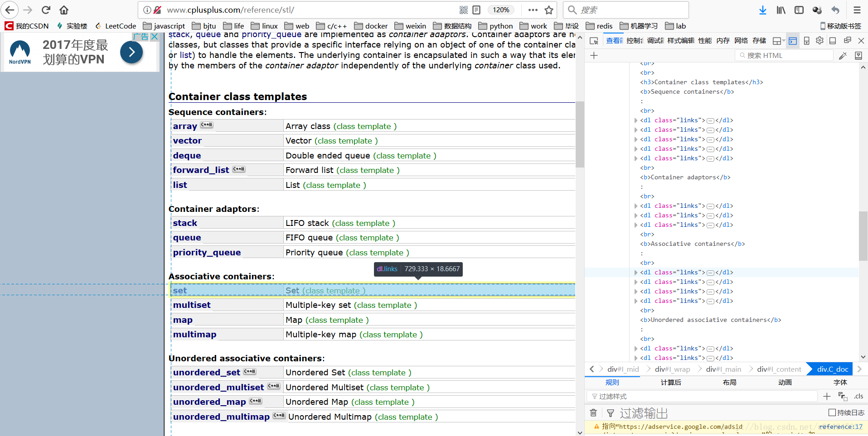The image size is (868, 436).
Task: Show site information for cplusplus.com
Action: [147, 10]
